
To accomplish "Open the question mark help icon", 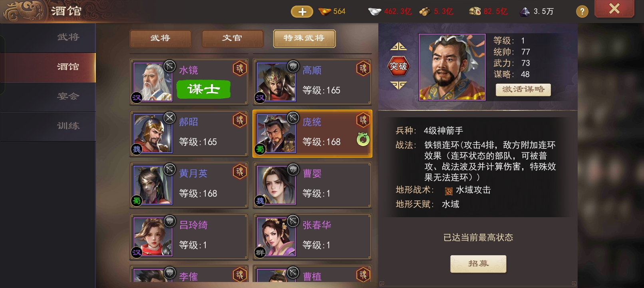I will click(582, 12).
